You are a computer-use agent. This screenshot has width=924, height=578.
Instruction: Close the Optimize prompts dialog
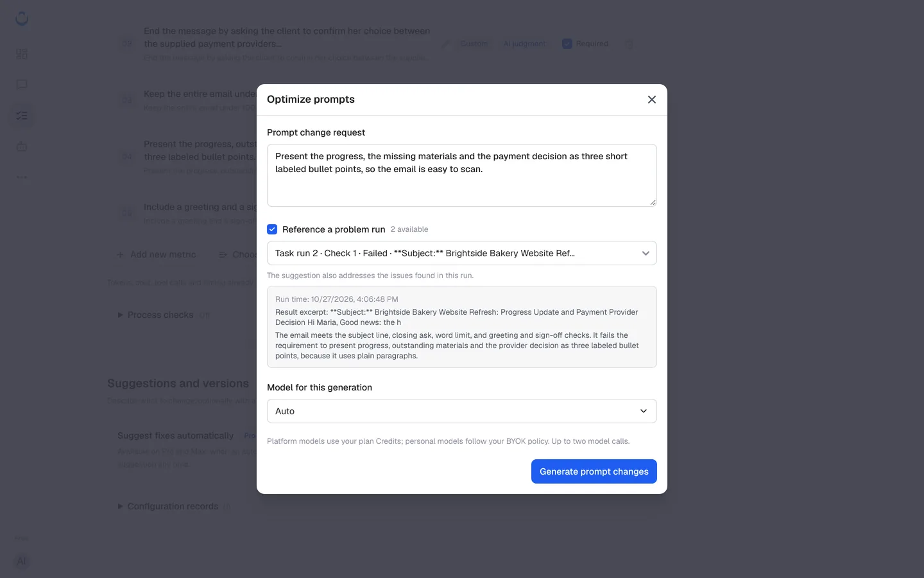[x=651, y=100]
